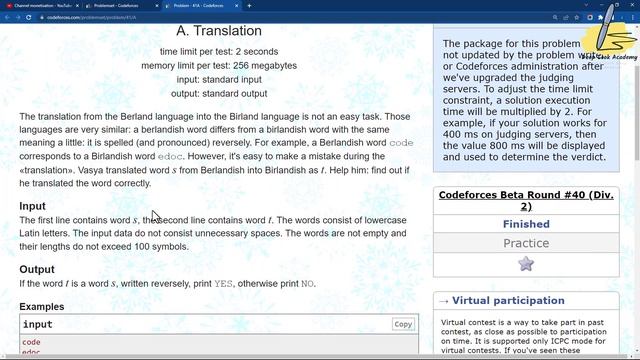Image resolution: width=640 pixels, height=360 pixels.
Task: Click the sample word 'edoc' in statement
Action: pos(170,156)
